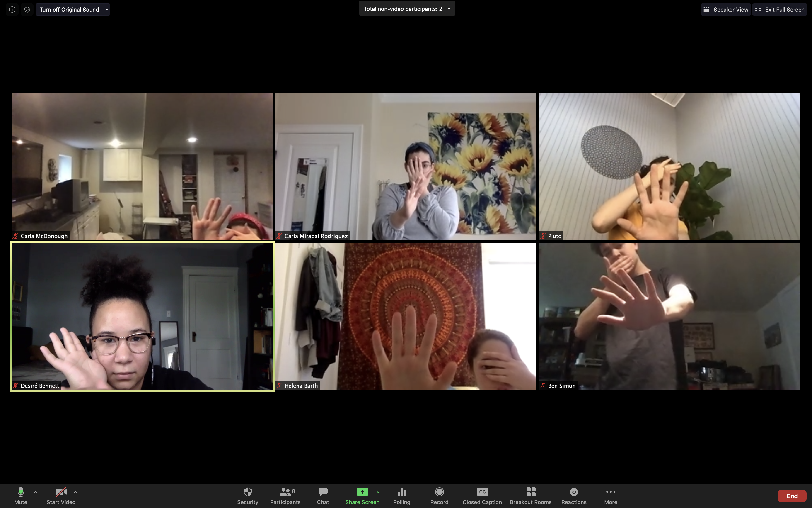Open the More options menu
Viewport: 812px width, 508px height.
611,496
